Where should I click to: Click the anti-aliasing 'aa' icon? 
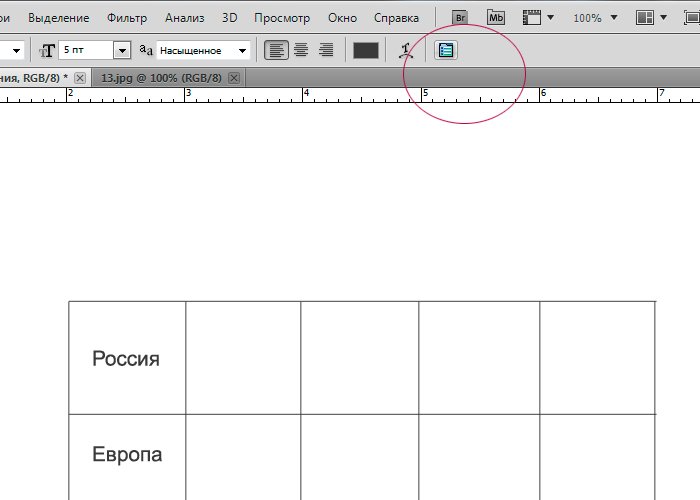(x=146, y=50)
